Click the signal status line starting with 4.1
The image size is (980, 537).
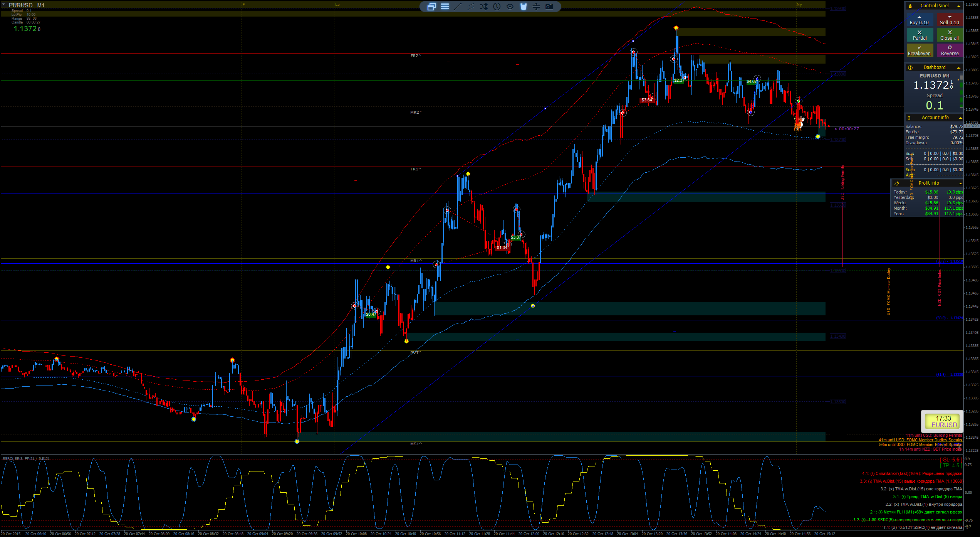click(912, 474)
